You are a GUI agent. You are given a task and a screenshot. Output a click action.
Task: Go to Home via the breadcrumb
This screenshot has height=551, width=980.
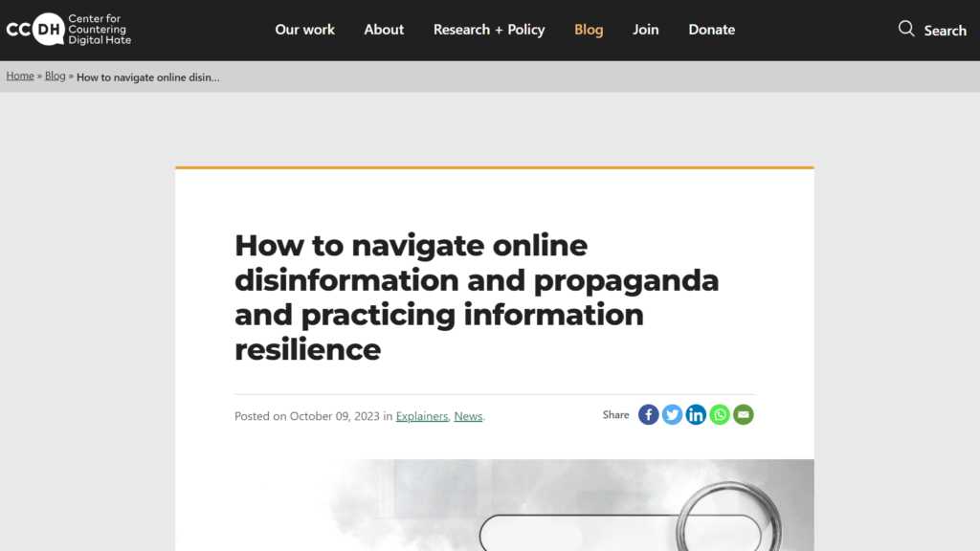20,77
